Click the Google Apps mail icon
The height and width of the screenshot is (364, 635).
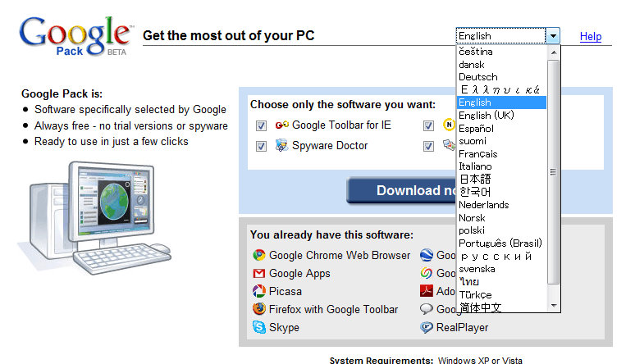tap(258, 273)
